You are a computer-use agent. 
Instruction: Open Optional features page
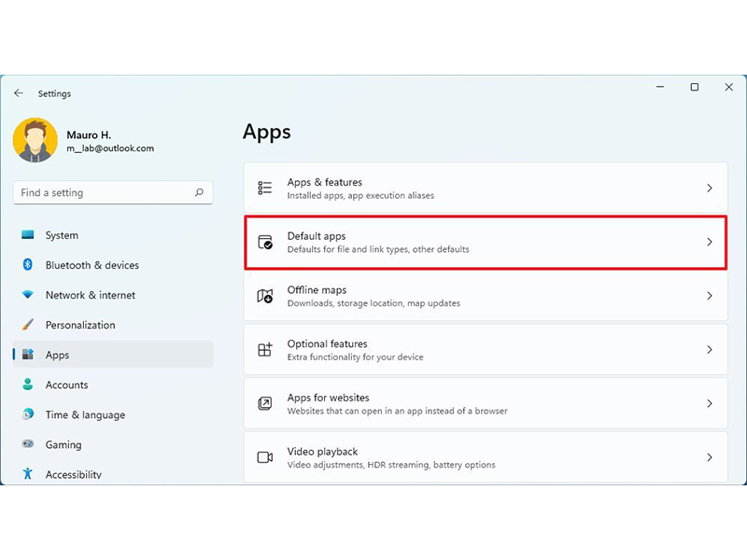(486, 349)
